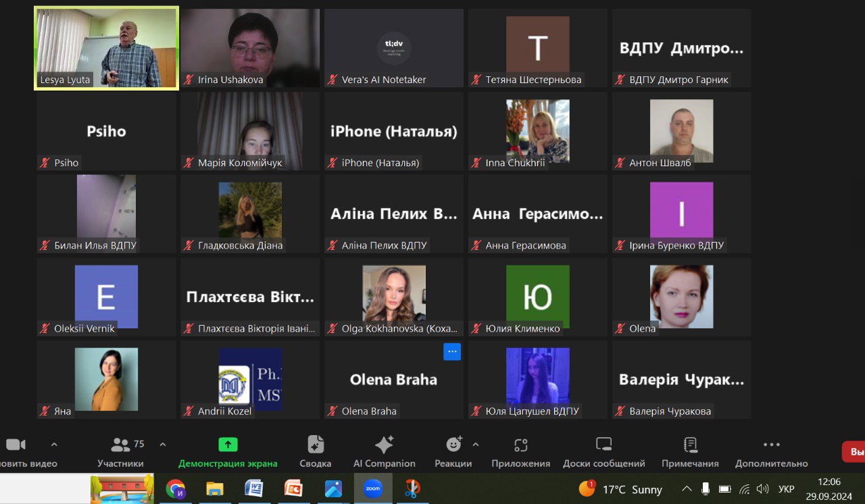Open the Сводка summary tool
Screen dimensions: 865x504
pyautogui.click(x=315, y=452)
